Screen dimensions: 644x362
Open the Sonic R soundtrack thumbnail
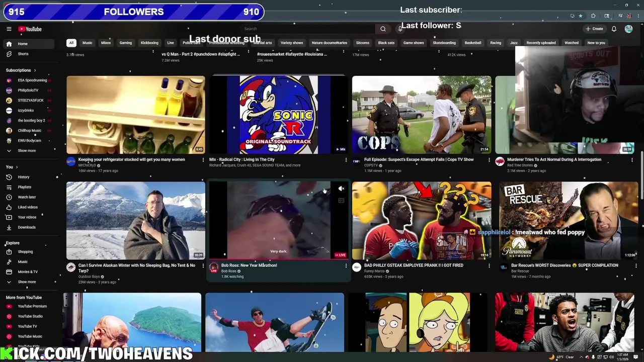(279, 115)
